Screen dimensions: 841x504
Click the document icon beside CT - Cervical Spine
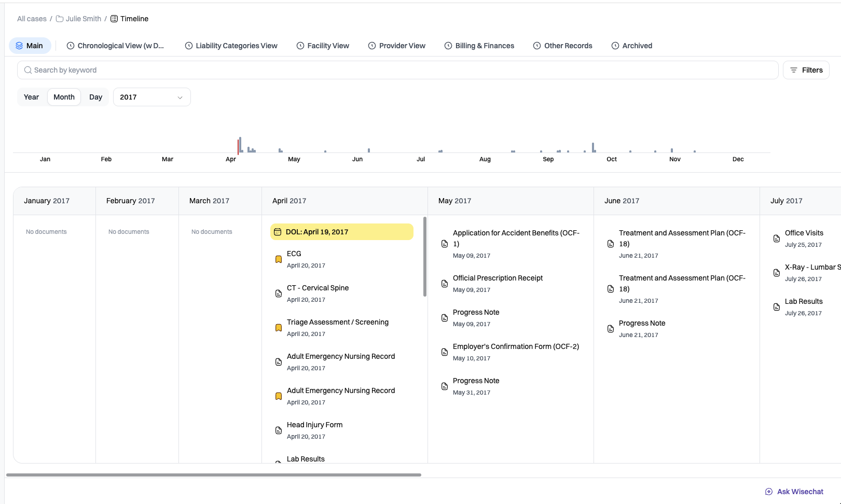coord(279,293)
